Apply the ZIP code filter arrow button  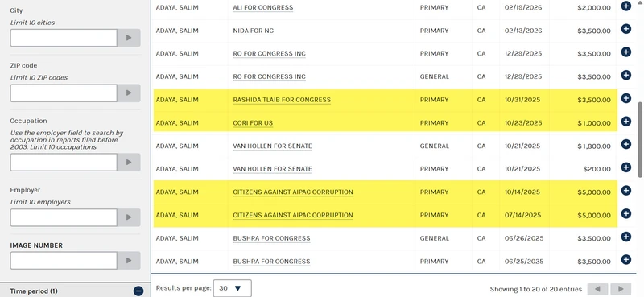pos(129,93)
